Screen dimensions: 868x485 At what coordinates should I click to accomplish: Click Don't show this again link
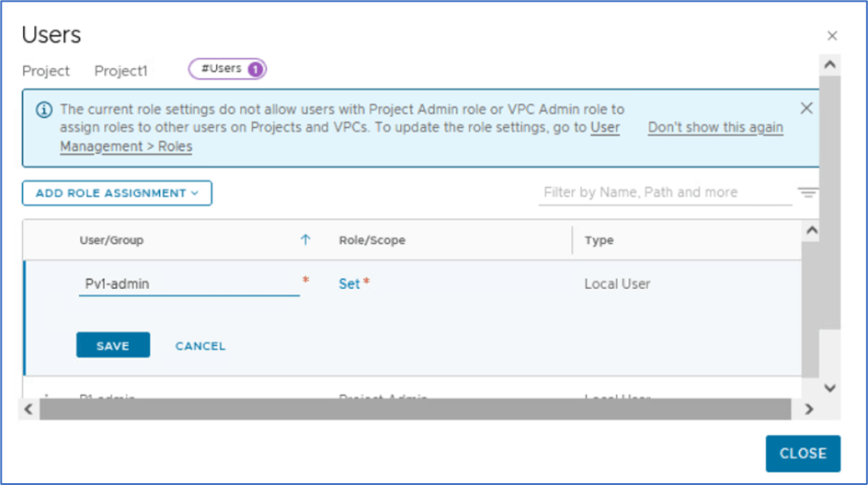(x=715, y=128)
